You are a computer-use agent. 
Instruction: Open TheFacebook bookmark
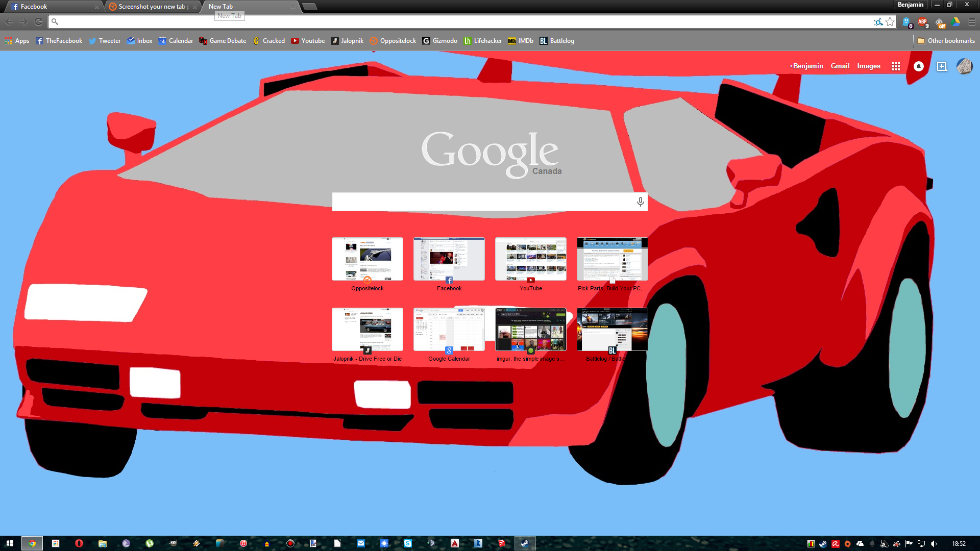click(x=59, y=41)
